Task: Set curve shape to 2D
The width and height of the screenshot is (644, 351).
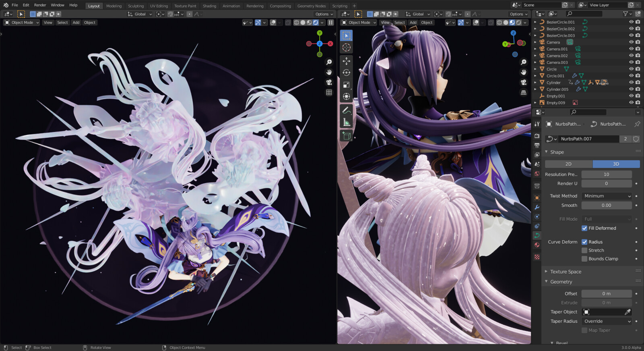Action: [x=568, y=164]
